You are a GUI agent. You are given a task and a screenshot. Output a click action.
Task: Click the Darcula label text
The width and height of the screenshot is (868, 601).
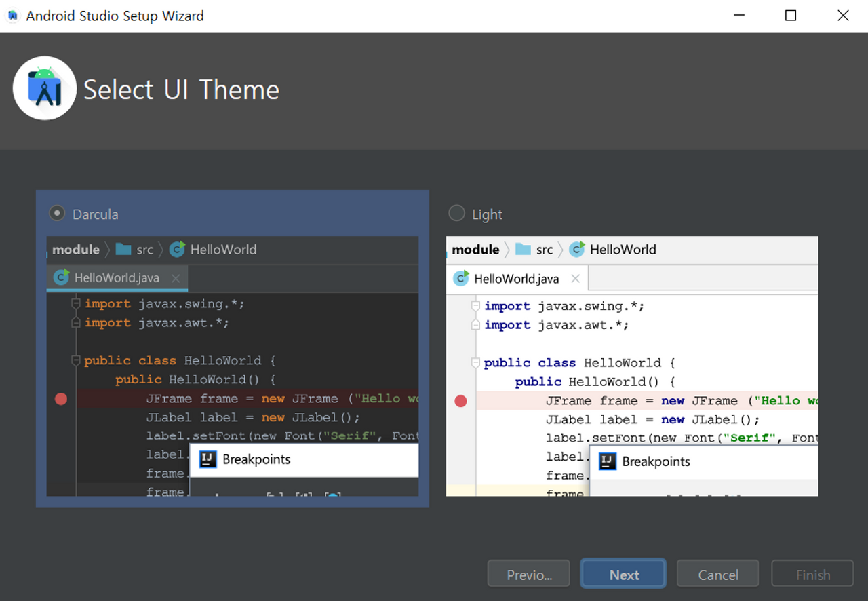(x=96, y=214)
